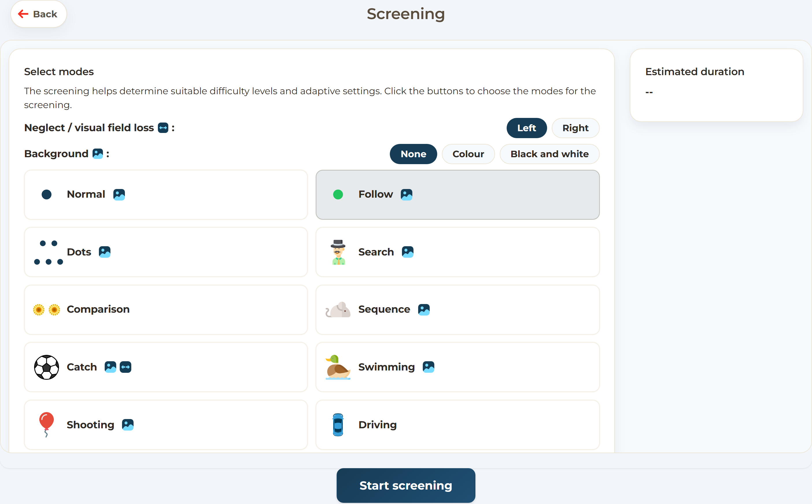Toggle the Dots mode card
Image resolution: width=812 pixels, height=504 pixels.
point(166,252)
